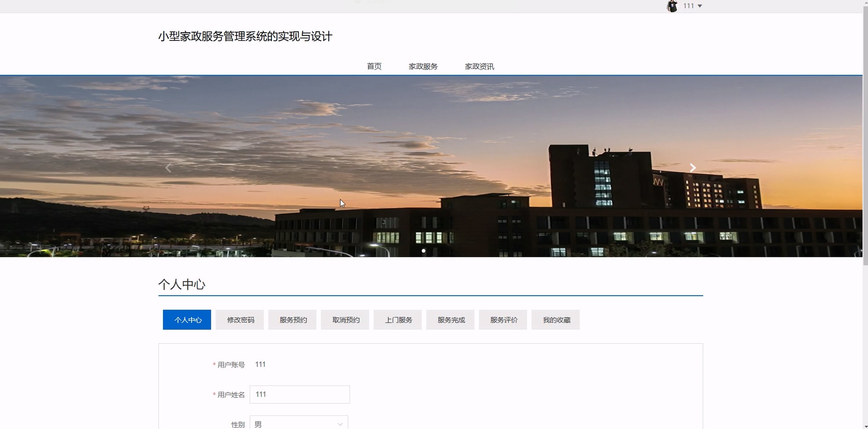The height and width of the screenshot is (429, 868).
Task: Advance to next carousel slide arrow
Action: pyautogui.click(x=692, y=167)
